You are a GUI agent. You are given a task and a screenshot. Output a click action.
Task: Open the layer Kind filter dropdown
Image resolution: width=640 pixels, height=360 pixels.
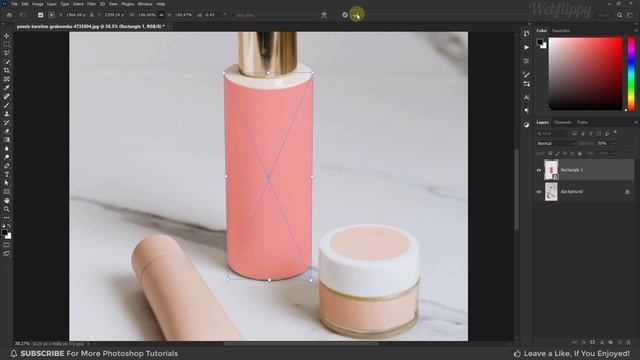point(552,133)
